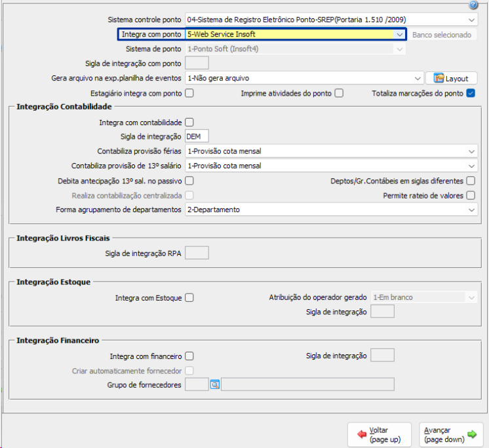Open Gera arquivo na exp.planilha dropdown
The width and height of the screenshot is (489, 448).
point(304,78)
